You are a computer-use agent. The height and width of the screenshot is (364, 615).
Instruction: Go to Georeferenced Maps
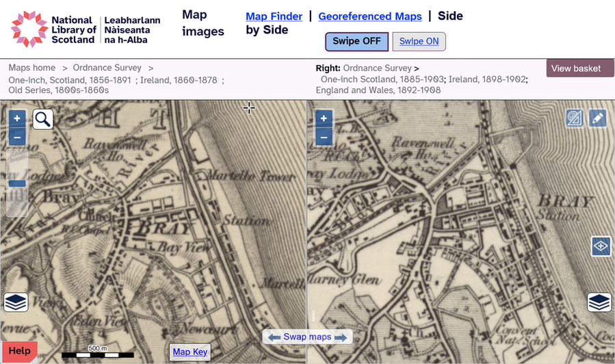pyautogui.click(x=369, y=16)
